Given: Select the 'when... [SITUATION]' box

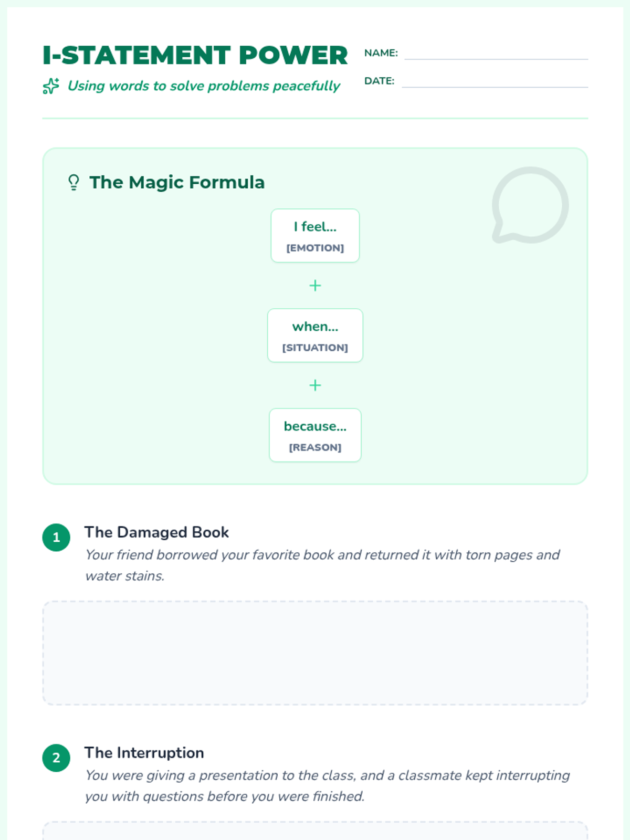Looking at the screenshot, I should point(315,335).
